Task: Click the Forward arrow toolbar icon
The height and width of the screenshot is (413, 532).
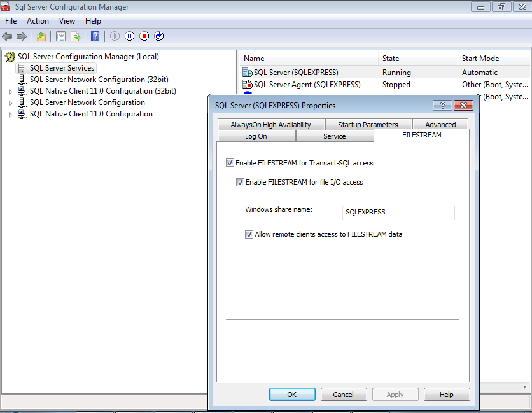Action: point(22,36)
